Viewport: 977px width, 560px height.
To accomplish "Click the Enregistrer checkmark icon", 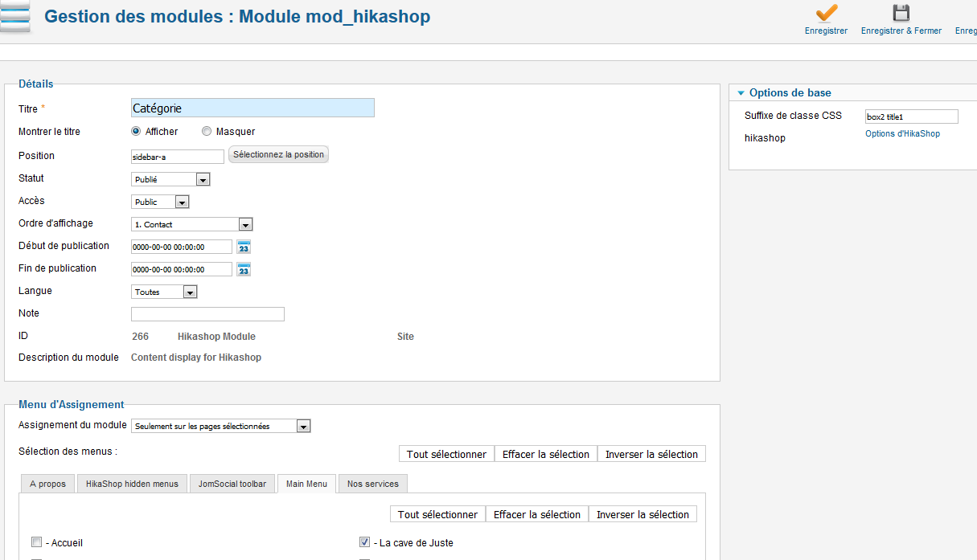I will (x=826, y=13).
